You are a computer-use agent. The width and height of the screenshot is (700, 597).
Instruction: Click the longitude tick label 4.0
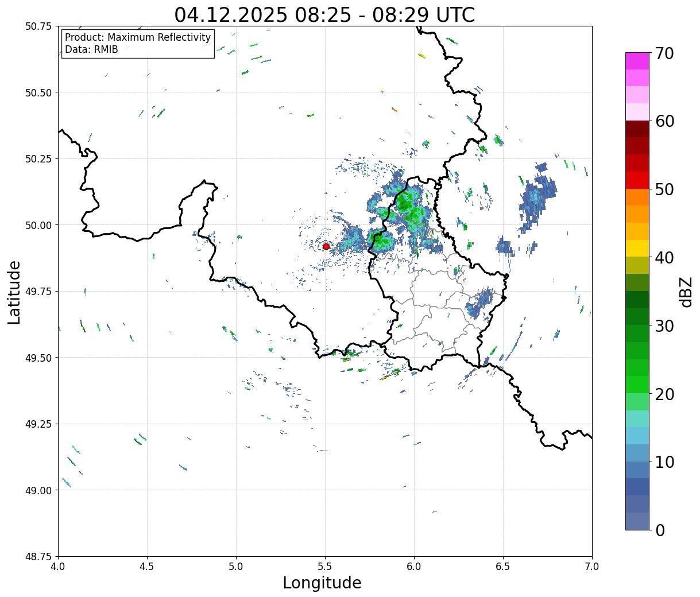click(58, 567)
